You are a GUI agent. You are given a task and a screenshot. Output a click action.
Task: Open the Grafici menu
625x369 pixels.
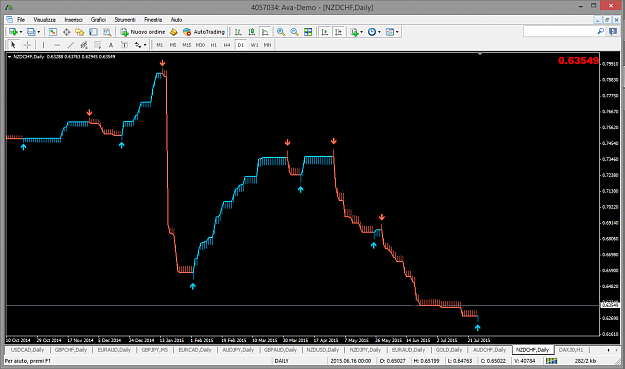(x=98, y=20)
